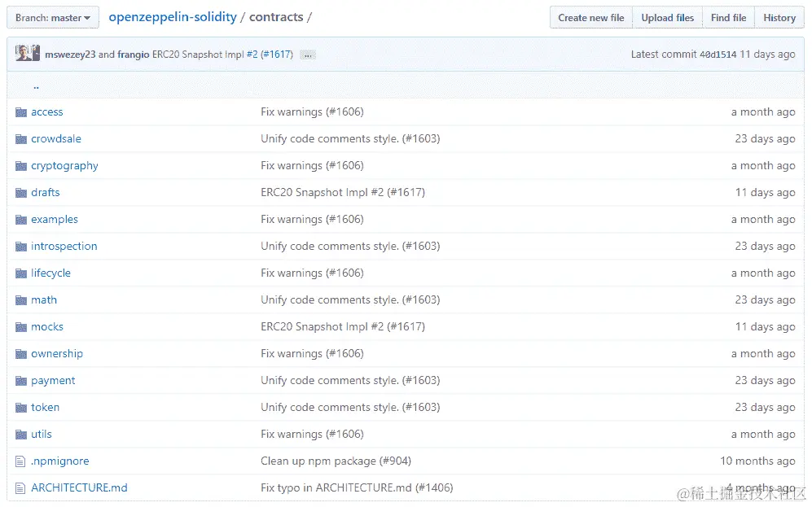Open the ARCHITECTURE.md file
812x507 pixels.
click(x=79, y=487)
